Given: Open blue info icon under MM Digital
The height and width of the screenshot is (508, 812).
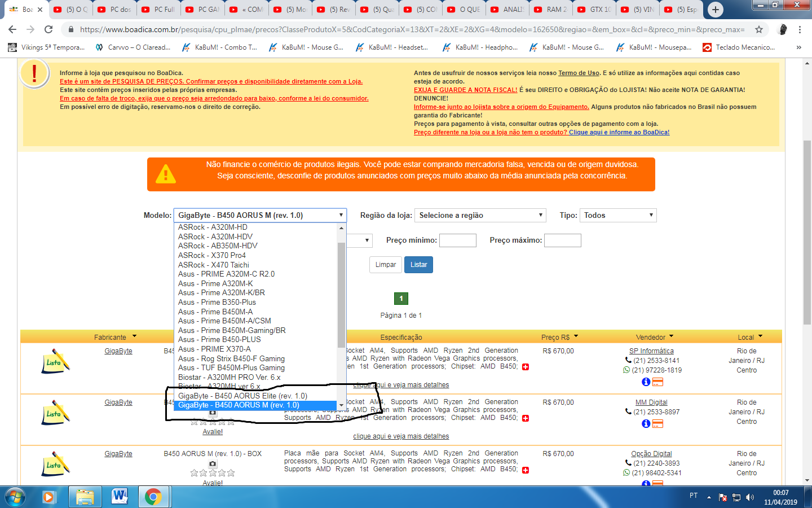Looking at the screenshot, I should [646, 424].
